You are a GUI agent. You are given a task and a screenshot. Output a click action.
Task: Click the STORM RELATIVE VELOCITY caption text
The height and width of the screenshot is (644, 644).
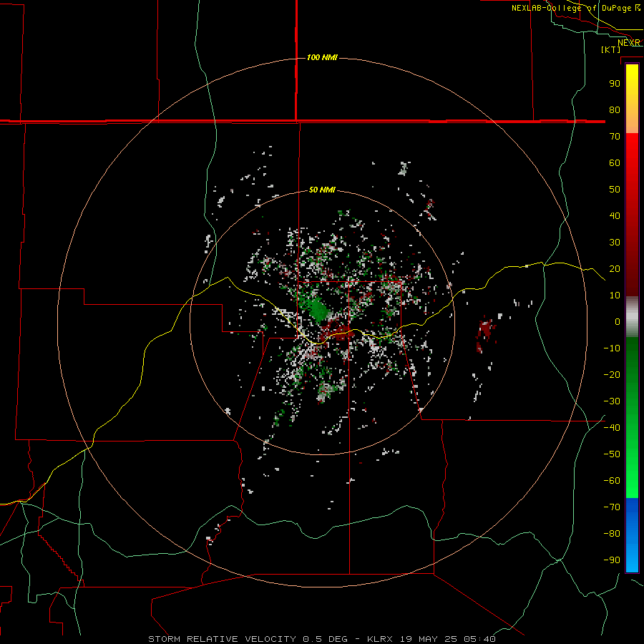click(222, 639)
